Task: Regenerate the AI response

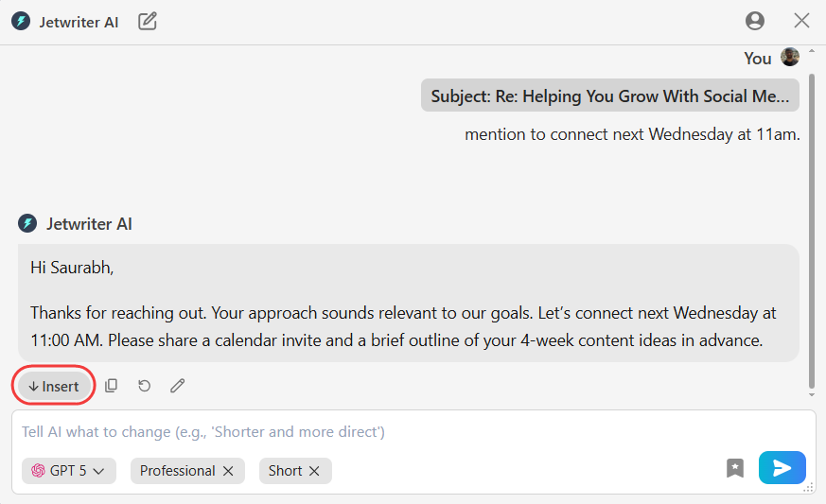Action: (x=145, y=386)
